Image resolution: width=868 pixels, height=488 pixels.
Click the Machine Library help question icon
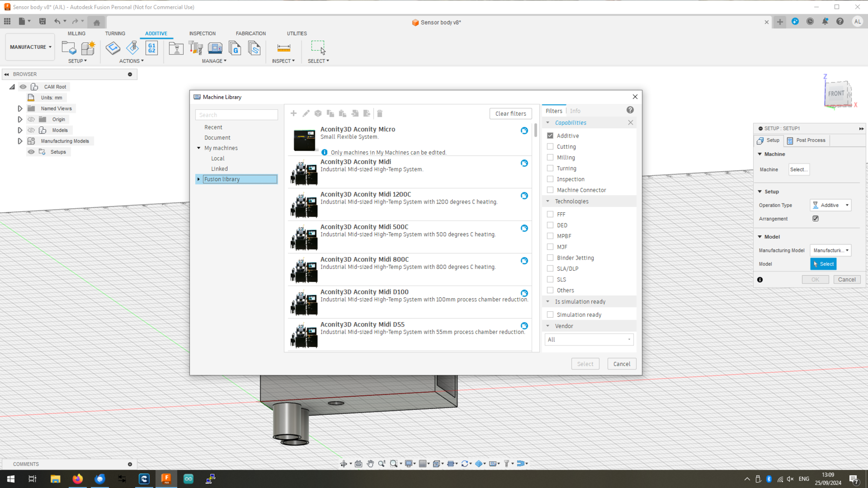pyautogui.click(x=630, y=110)
